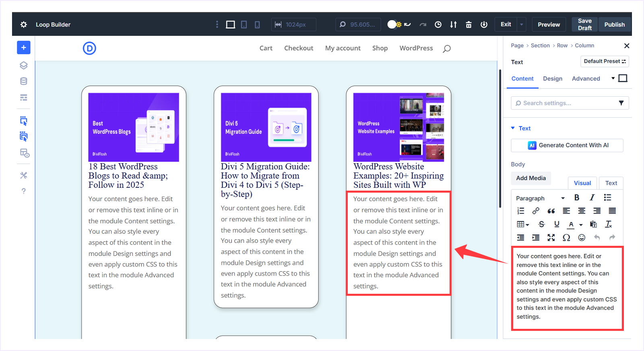This screenshot has height=351, width=644.
Task: Switch to tablet view icon
Action: tap(244, 25)
